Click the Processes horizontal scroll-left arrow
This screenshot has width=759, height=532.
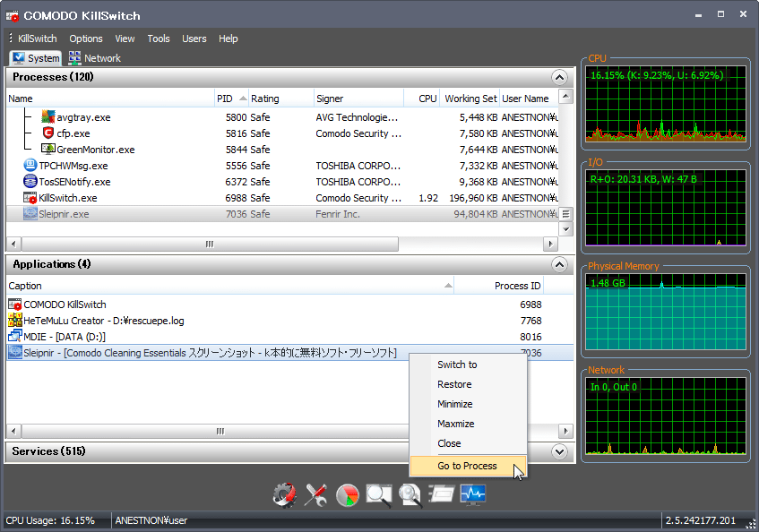(13, 245)
